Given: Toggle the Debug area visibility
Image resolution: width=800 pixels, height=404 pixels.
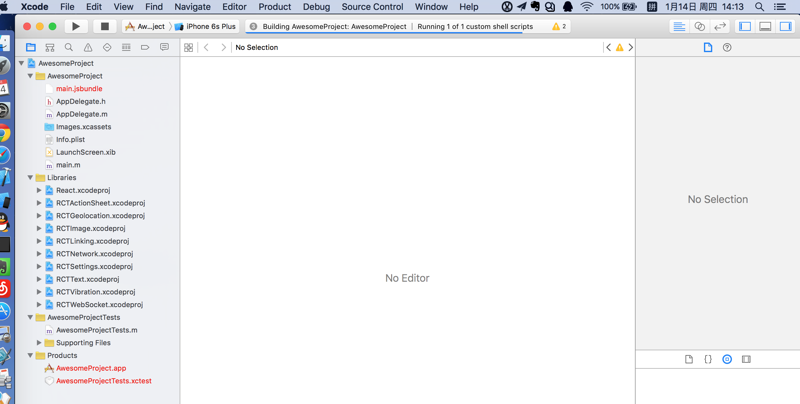Looking at the screenshot, I should [765, 27].
